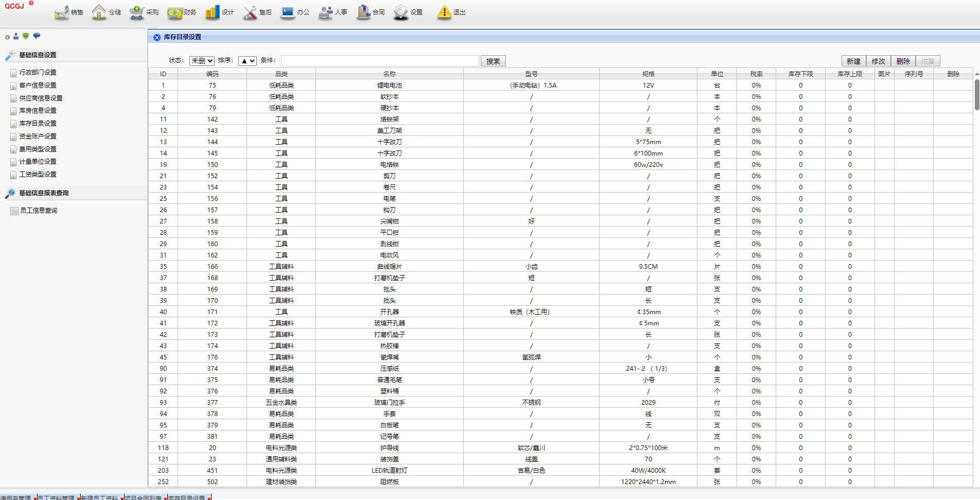Switch to the 项目合同列表 bottom tab
Viewport: 980px width, 500px height.
pyautogui.click(x=143, y=497)
